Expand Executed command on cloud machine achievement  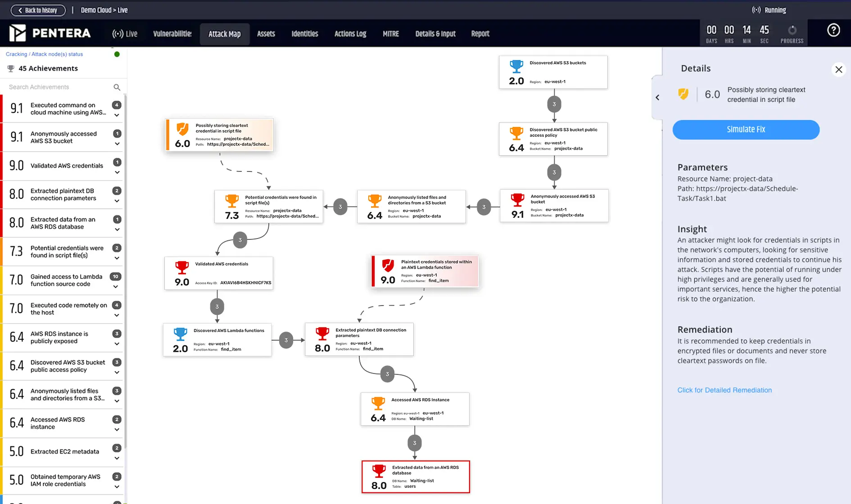pyautogui.click(x=117, y=115)
